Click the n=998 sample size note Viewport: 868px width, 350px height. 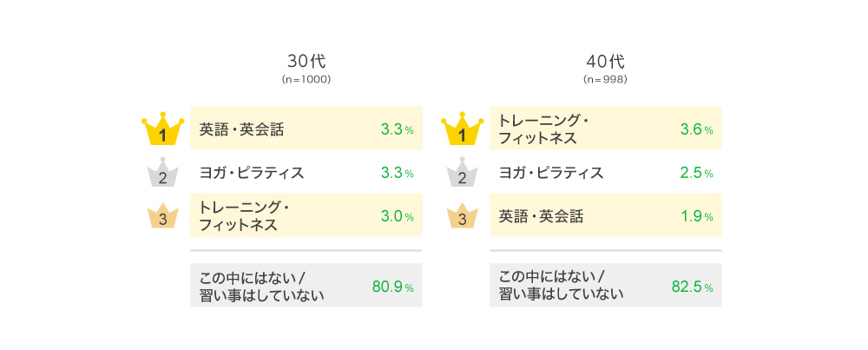(x=605, y=80)
